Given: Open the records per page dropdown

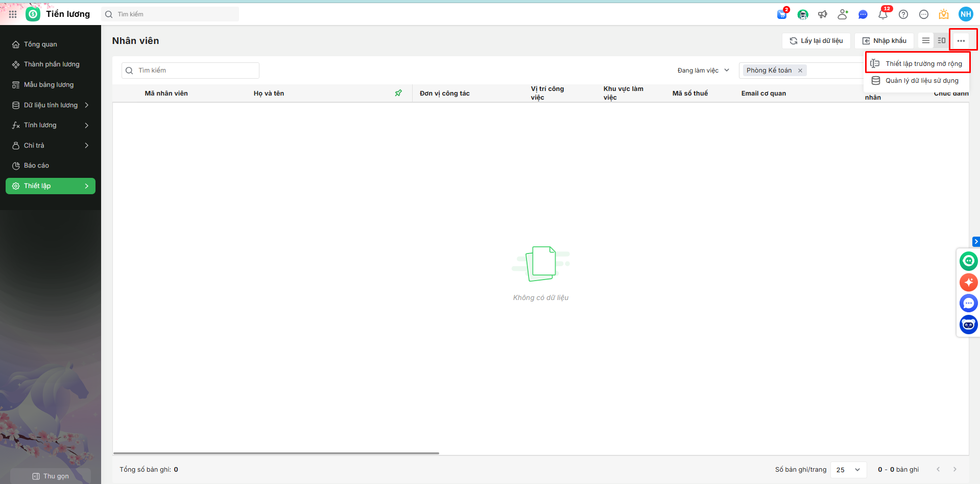Looking at the screenshot, I should (848, 470).
